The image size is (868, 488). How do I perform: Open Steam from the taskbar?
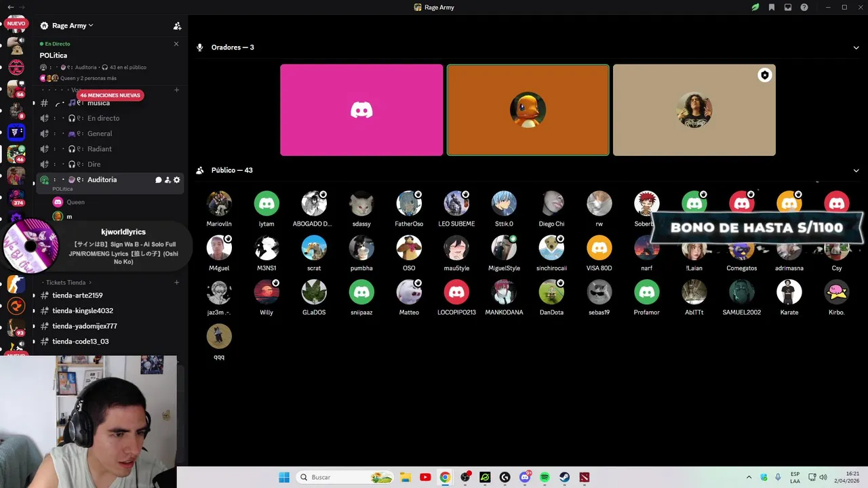click(564, 477)
